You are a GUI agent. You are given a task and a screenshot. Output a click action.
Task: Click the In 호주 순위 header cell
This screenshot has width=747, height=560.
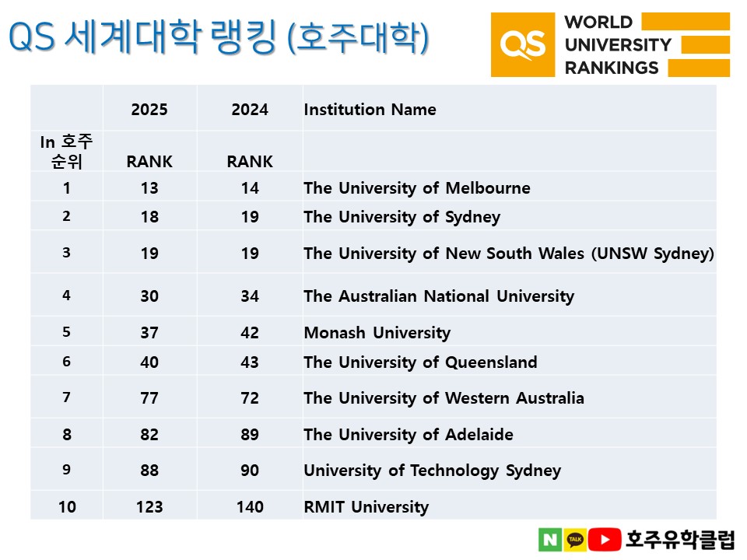[67, 152]
